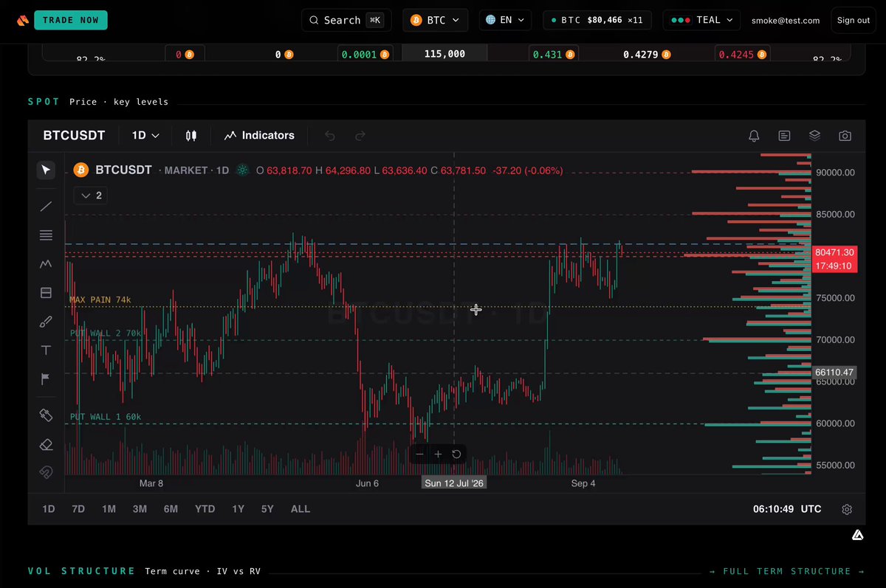Screen dimensions: 886x588
Task: Open the notes panel icon
Action: pyautogui.click(x=784, y=136)
